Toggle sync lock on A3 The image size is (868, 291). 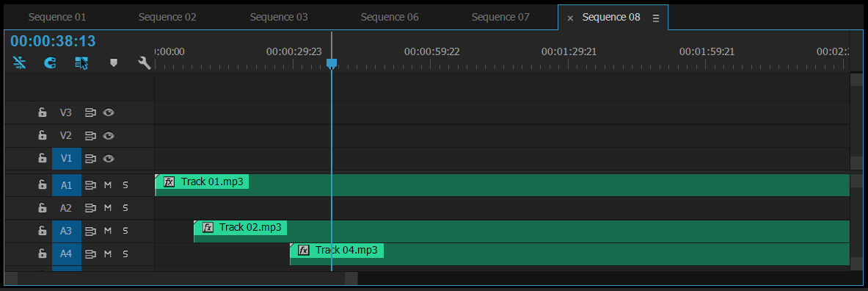click(90, 231)
